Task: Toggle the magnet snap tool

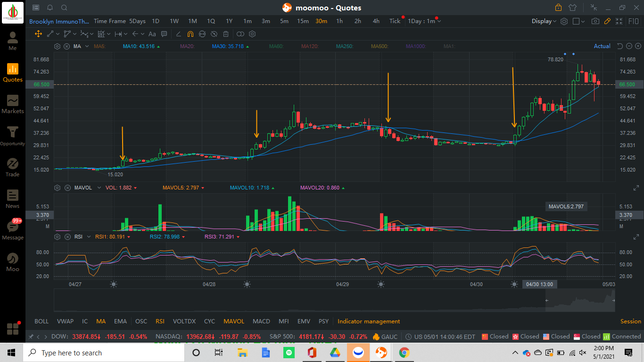Action: (190, 34)
